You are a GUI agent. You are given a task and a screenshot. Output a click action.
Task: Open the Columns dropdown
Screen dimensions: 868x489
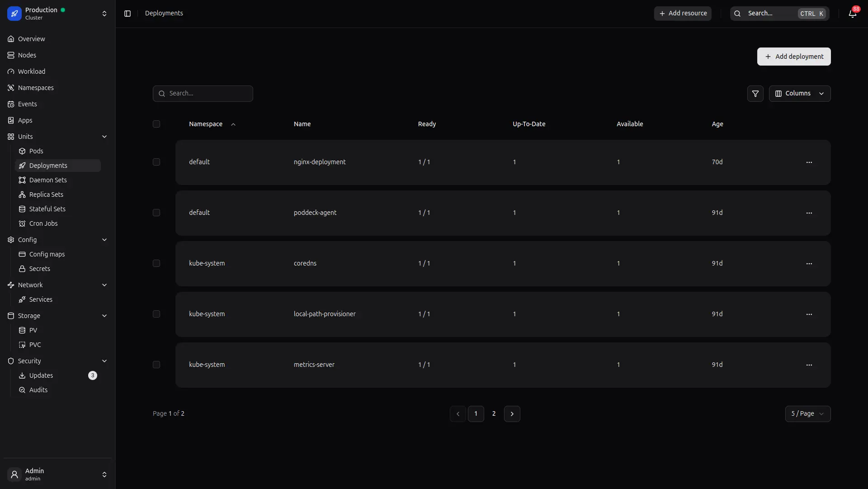tap(799, 94)
